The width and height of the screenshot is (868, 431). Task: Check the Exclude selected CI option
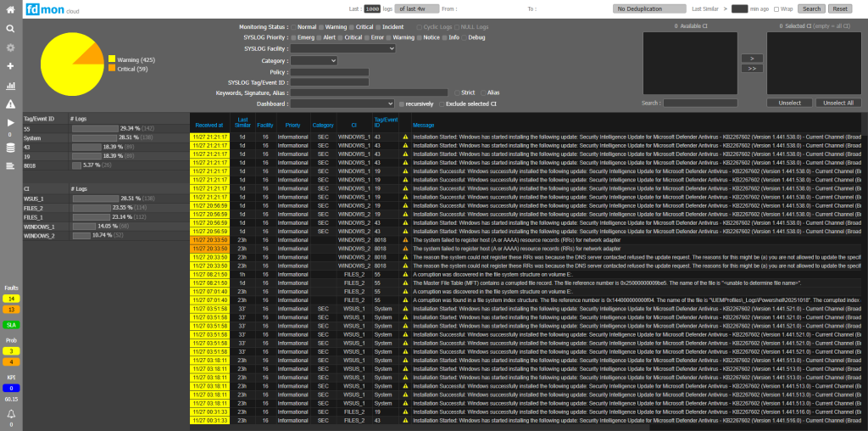441,104
